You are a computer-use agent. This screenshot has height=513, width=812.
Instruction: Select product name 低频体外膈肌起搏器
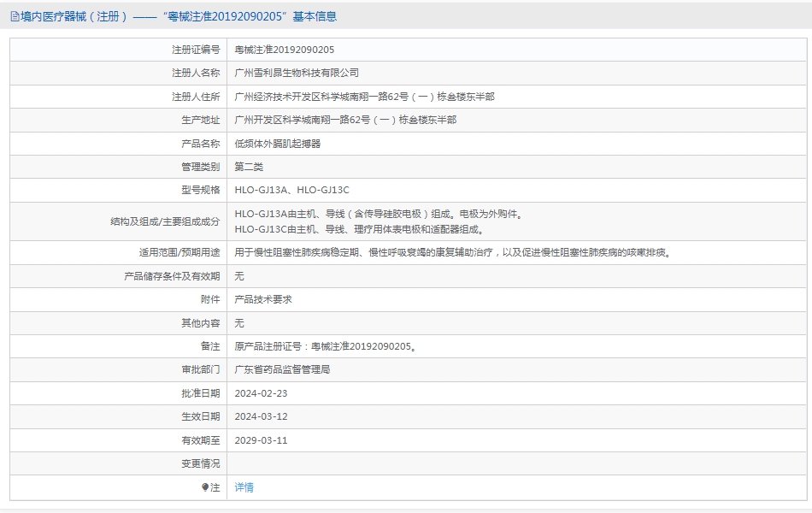click(x=278, y=144)
